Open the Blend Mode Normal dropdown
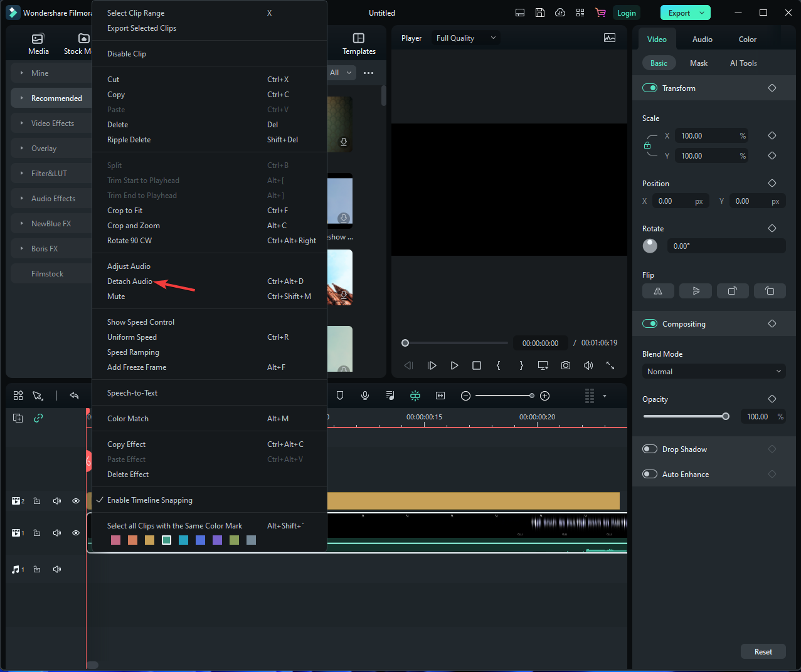Image resolution: width=801 pixels, height=672 pixels. (x=714, y=372)
